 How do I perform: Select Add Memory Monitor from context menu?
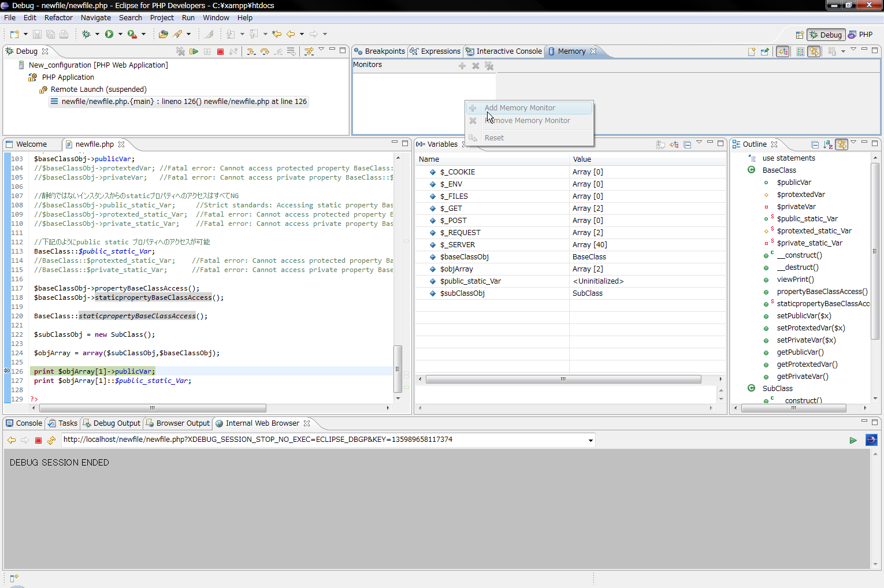point(519,108)
